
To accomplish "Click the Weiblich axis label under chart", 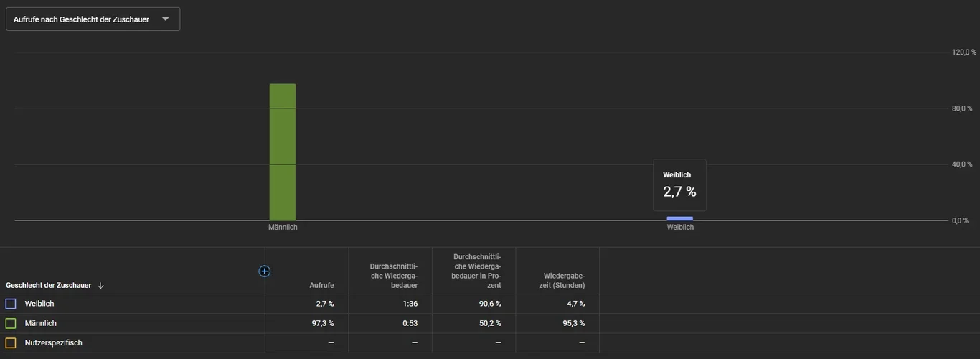I will [x=680, y=228].
